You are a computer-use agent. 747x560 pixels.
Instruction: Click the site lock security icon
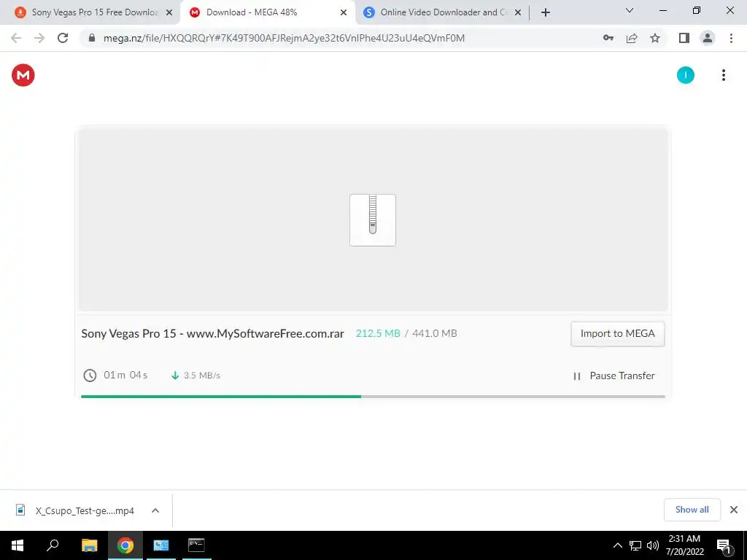pos(92,38)
